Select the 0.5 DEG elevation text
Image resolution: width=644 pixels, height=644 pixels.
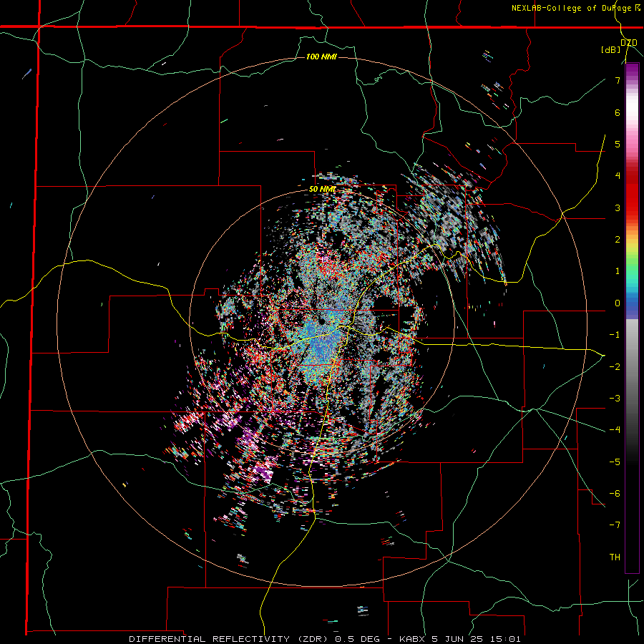point(357,639)
